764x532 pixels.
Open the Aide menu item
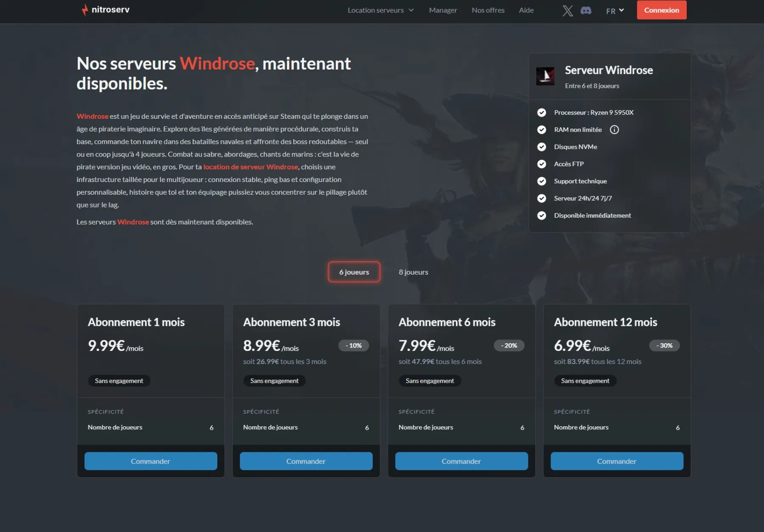(526, 10)
